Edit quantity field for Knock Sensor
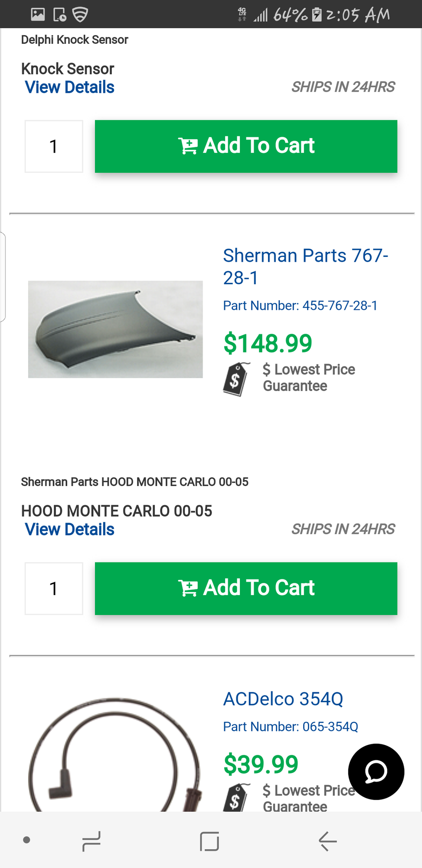The height and width of the screenshot is (868, 422). [54, 146]
